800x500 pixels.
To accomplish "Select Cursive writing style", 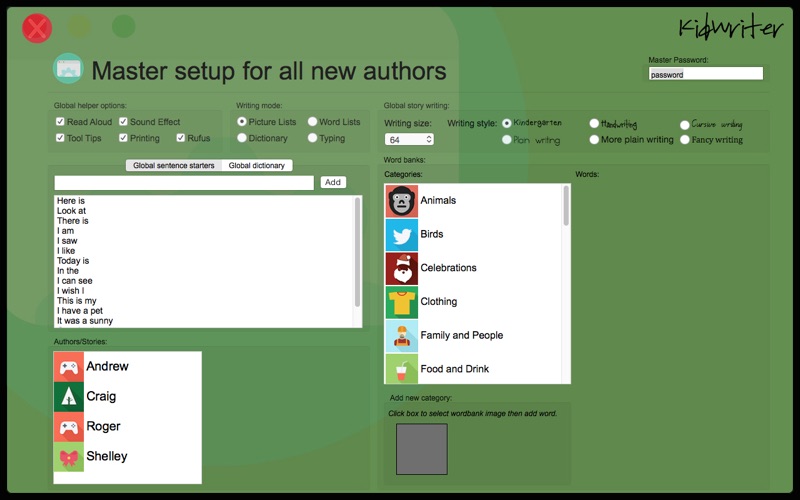I will click(x=685, y=124).
